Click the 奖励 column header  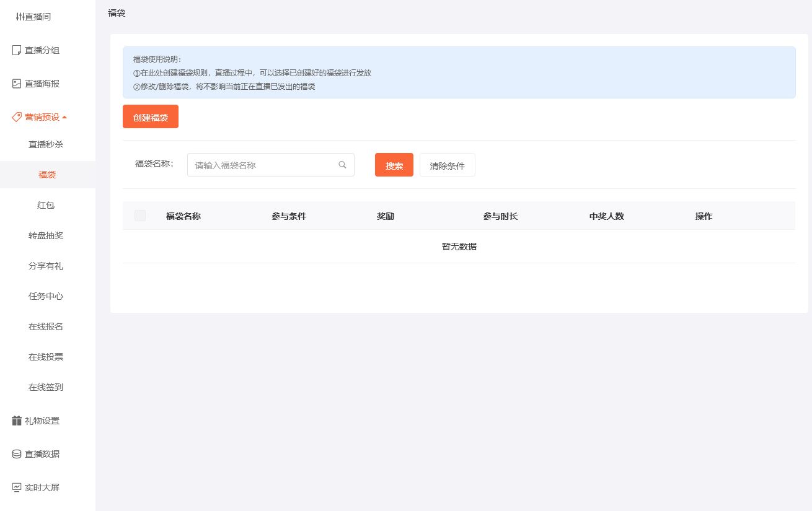click(x=386, y=216)
